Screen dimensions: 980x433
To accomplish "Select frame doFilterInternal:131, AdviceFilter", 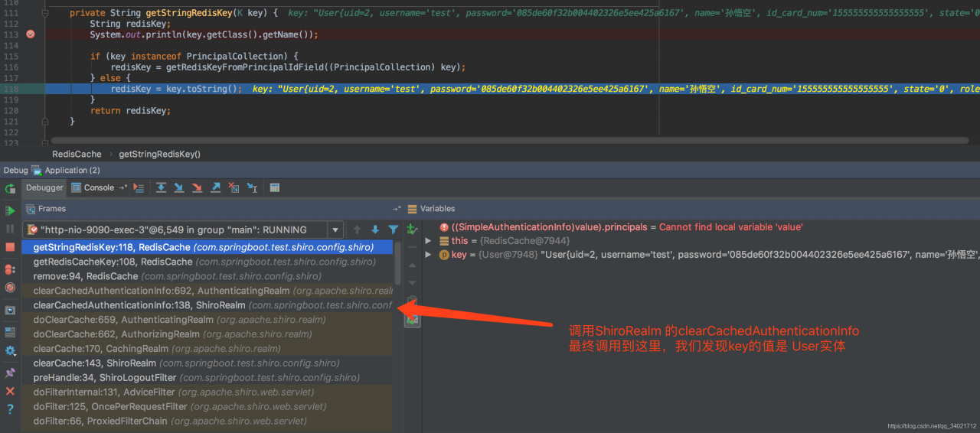I will [207, 392].
